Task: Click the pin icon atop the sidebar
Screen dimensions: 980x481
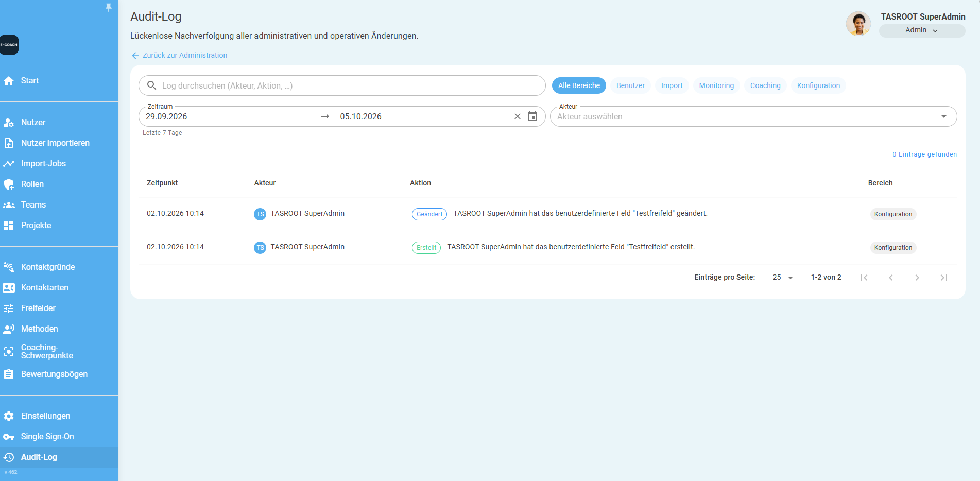Action: click(108, 7)
